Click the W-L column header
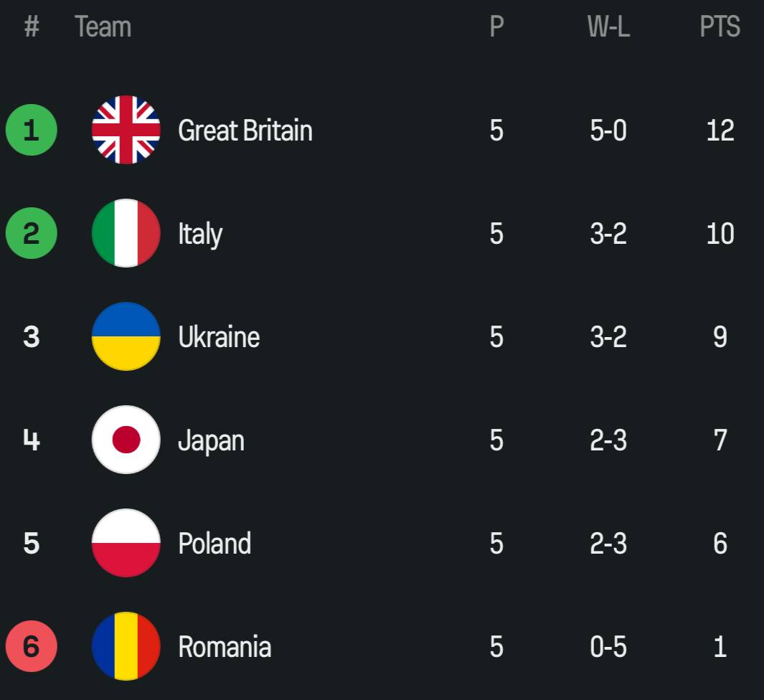 [x=608, y=27]
